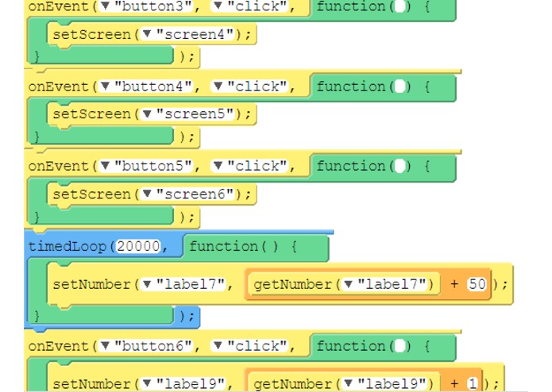Select the timedLoop block by its name
The width and height of the screenshot is (552, 392).
[68, 247]
